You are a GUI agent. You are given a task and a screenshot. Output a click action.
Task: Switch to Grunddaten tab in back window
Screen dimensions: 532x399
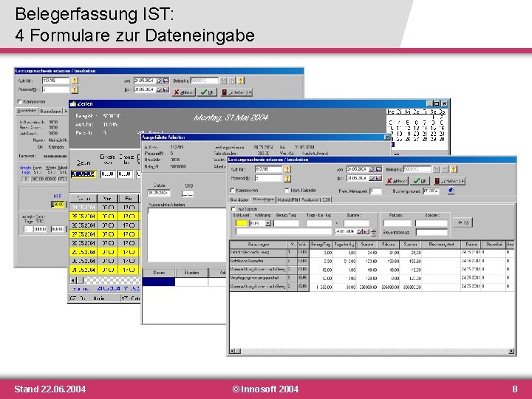click(x=27, y=111)
